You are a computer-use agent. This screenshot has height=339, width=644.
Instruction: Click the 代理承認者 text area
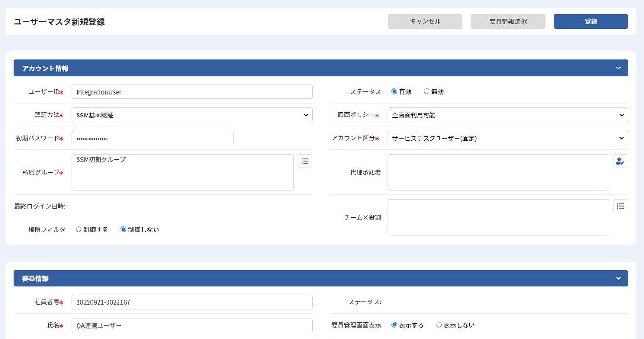click(498, 172)
